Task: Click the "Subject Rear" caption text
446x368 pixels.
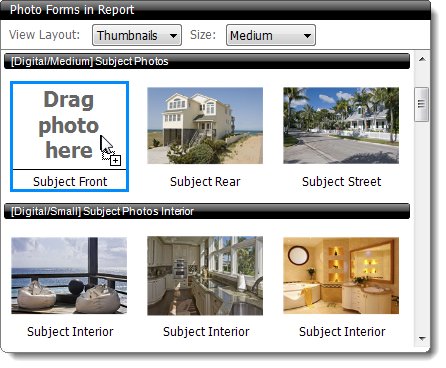Action: pyautogui.click(x=205, y=182)
